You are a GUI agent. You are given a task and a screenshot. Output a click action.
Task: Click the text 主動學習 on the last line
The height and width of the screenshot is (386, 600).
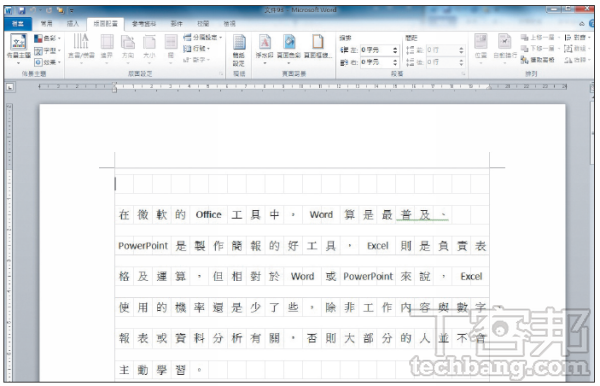pos(152,370)
